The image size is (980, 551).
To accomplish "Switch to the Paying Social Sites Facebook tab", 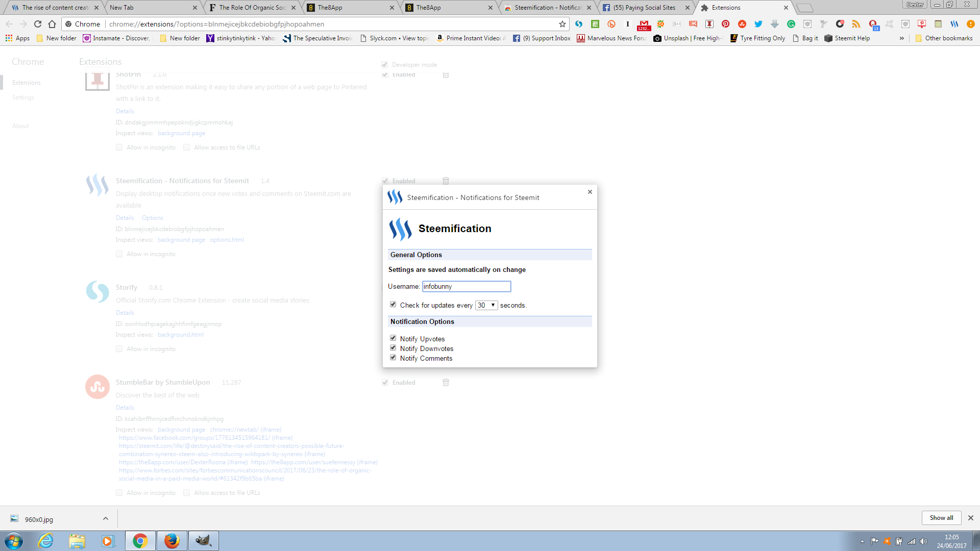I will pos(646,8).
